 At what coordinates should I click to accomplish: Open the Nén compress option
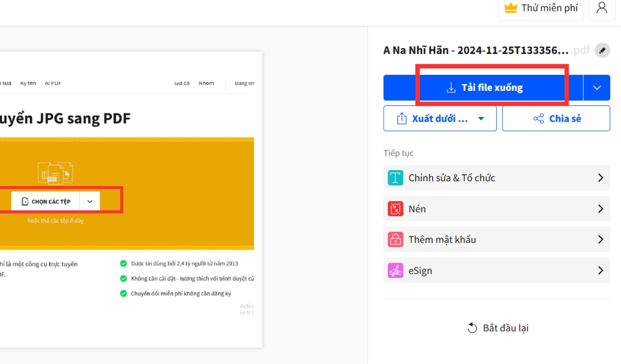pyautogui.click(x=496, y=209)
